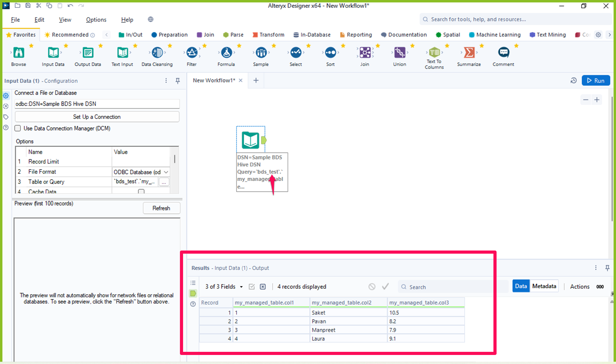Open the Transform tool category
Viewport: 616px width, 364px height.
coord(268,35)
